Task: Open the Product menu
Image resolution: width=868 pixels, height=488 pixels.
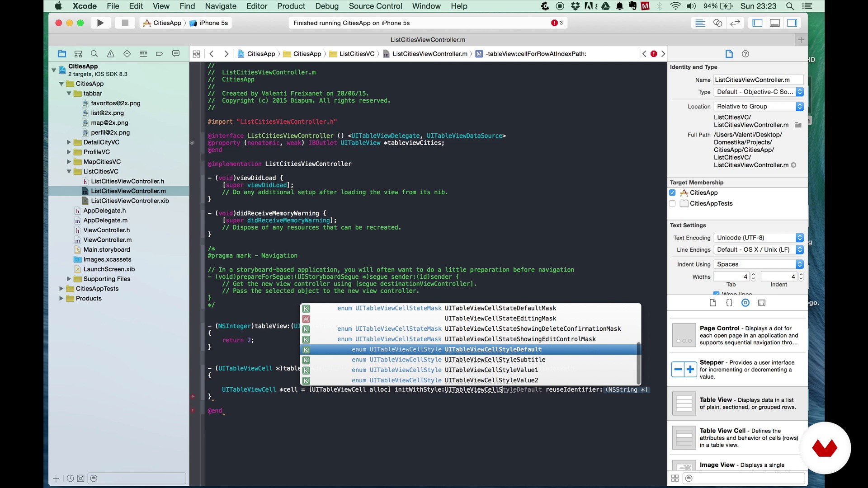Action: pyautogui.click(x=291, y=6)
